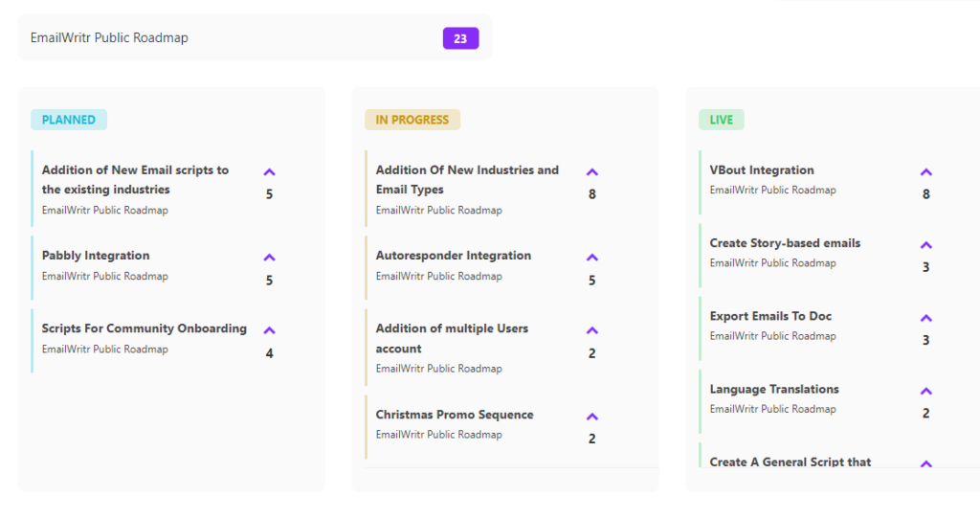
Task: Click vote count 4 on Scripts For Community Onboarding
Action: click(x=269, y=353)
